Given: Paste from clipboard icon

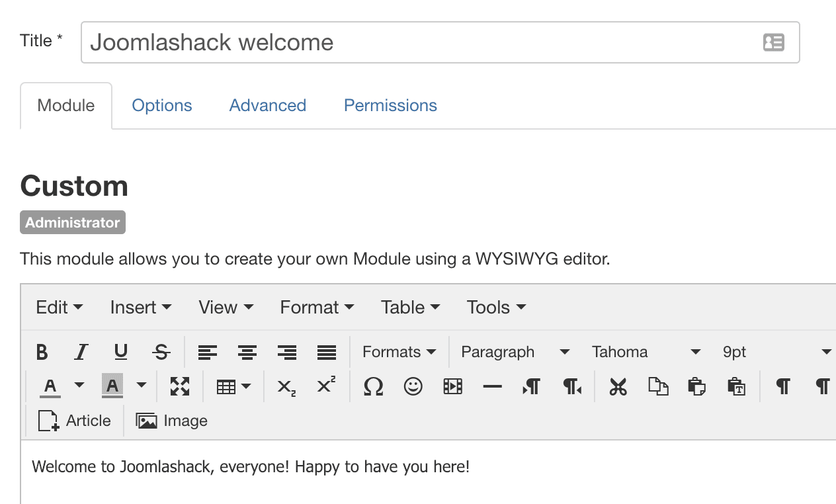Looking at the screenshot, I should pos(697,386).
